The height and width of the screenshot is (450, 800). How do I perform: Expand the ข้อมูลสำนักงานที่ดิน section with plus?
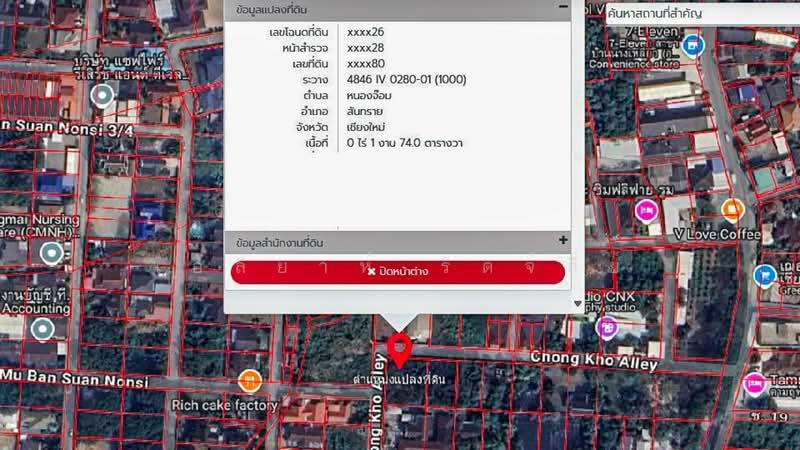563,241
